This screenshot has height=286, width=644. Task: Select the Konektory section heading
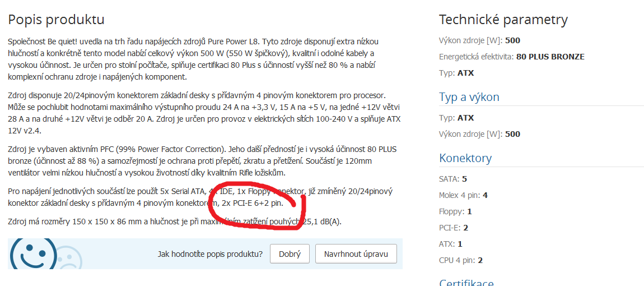465,158
